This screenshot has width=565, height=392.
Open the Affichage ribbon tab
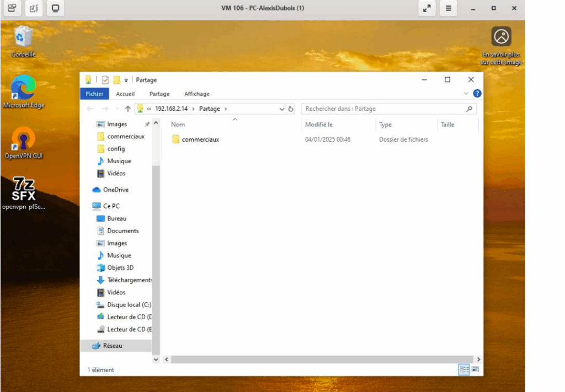197,94
